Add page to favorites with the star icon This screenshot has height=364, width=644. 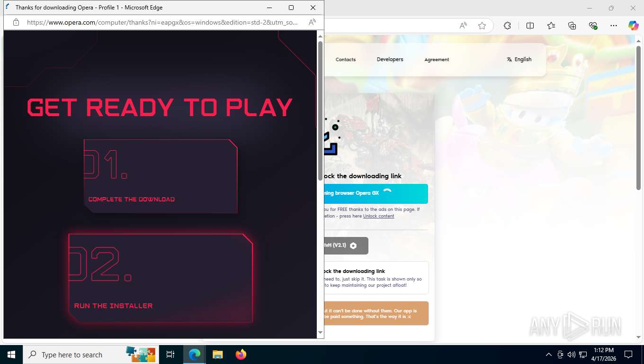coord(482,26)
